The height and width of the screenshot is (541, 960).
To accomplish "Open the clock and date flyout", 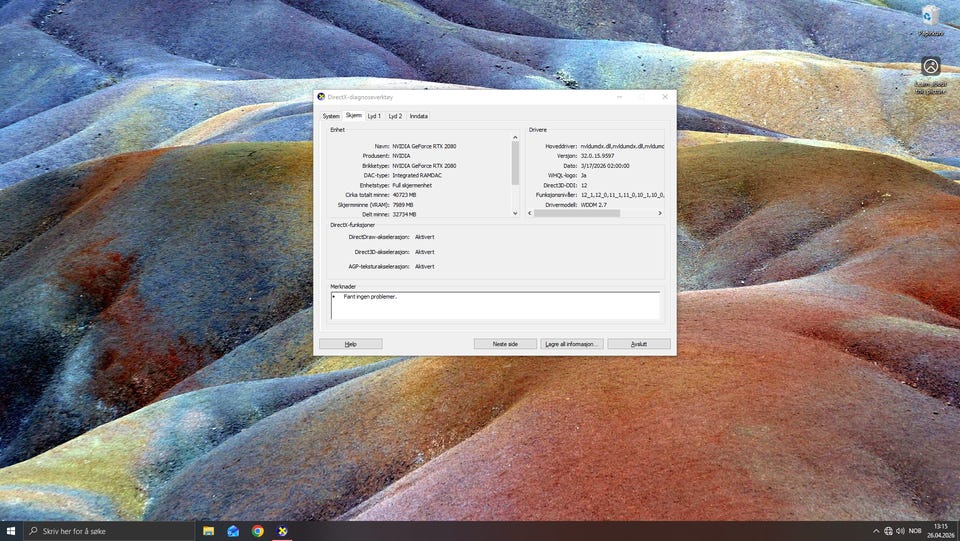I will click(x=941, y=531).
